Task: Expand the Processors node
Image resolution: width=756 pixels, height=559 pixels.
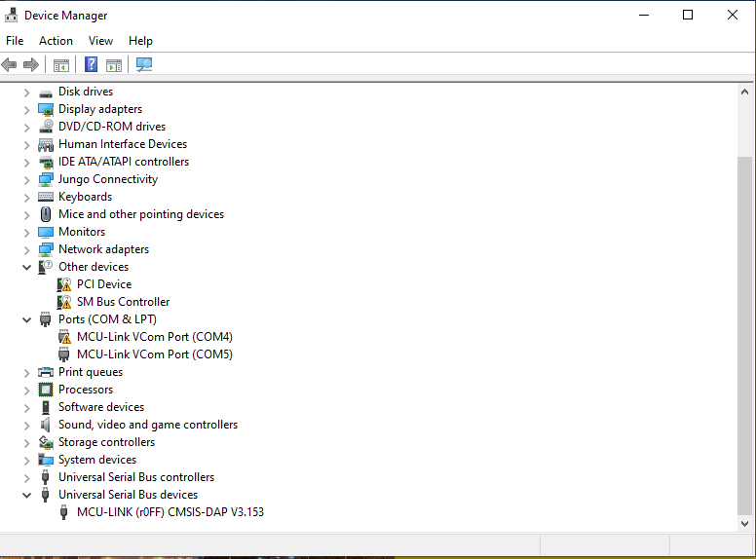Action: pos(27,391)
